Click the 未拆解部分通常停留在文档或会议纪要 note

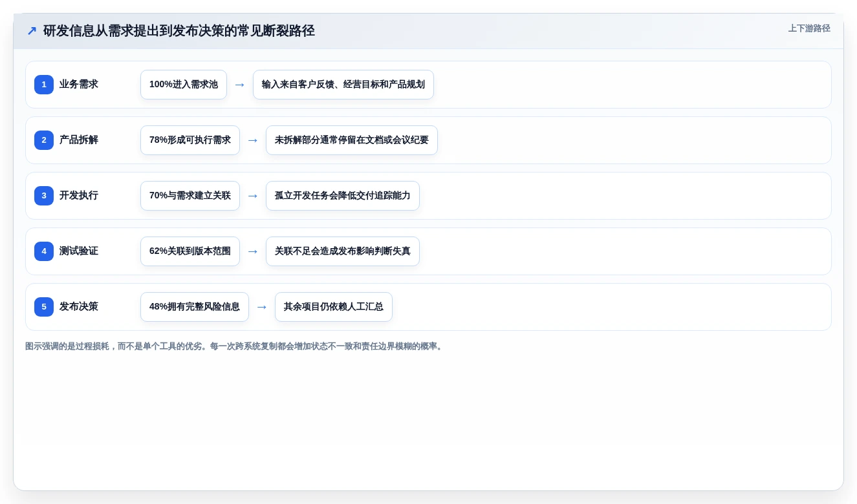pyautogui.click(x=352, y=140)
